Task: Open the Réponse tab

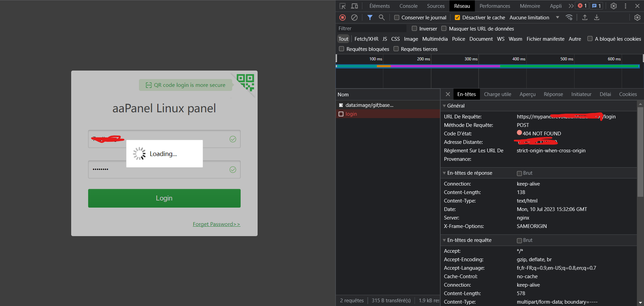Action: pos(554,94)
